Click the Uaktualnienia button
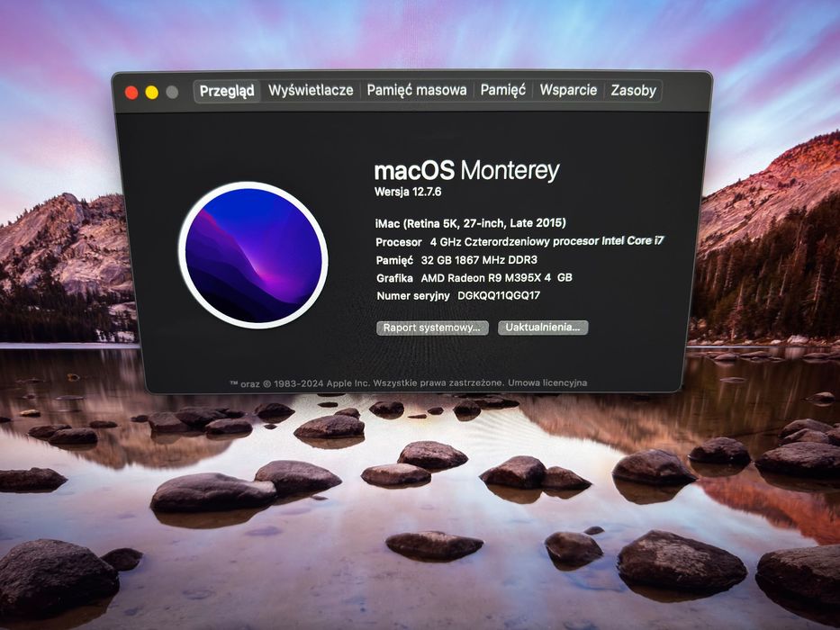840x630 pixels. [543, 328]
